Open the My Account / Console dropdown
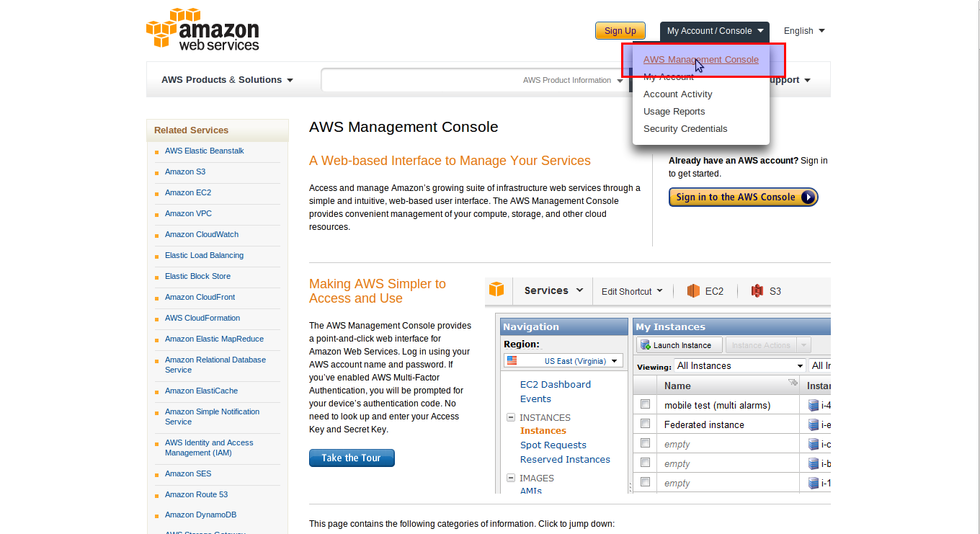 (x=715, y=31)
